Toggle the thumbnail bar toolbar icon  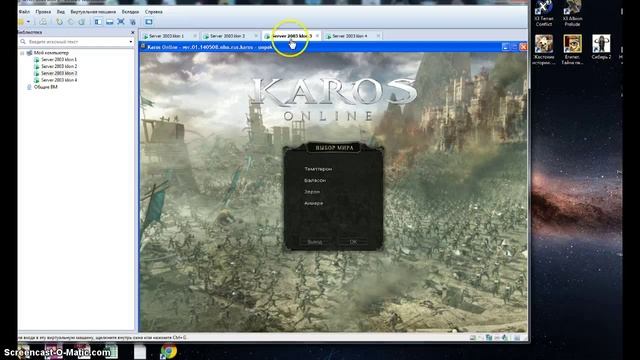(x=110, y=22)
